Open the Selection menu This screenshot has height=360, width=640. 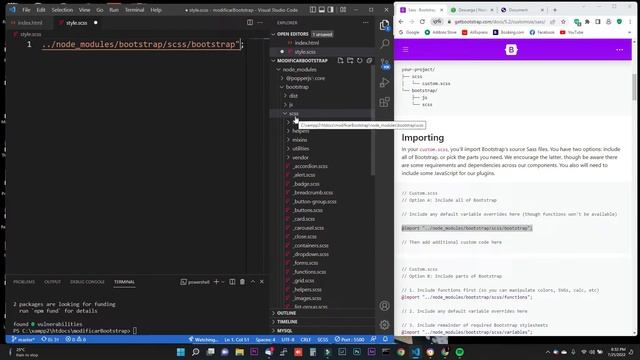62,9
